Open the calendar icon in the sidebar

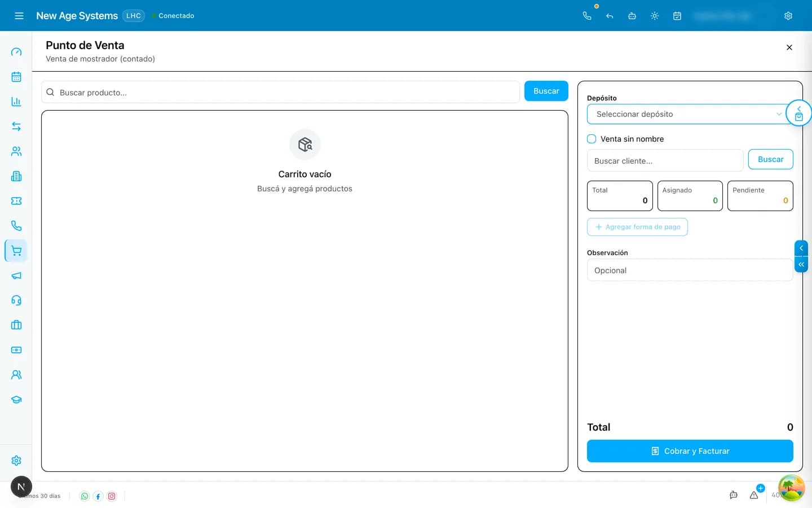tap(16, 77)
